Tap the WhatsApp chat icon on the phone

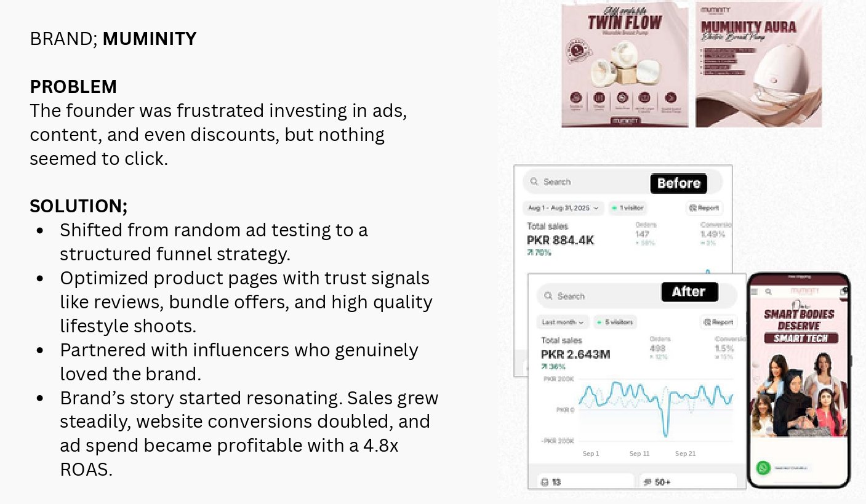tap(764, 468)
